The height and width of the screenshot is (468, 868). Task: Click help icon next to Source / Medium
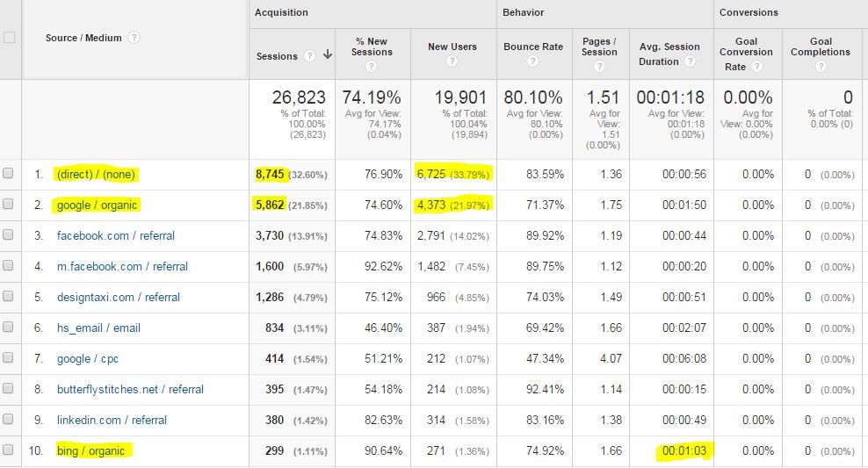(x=134, y=38)
